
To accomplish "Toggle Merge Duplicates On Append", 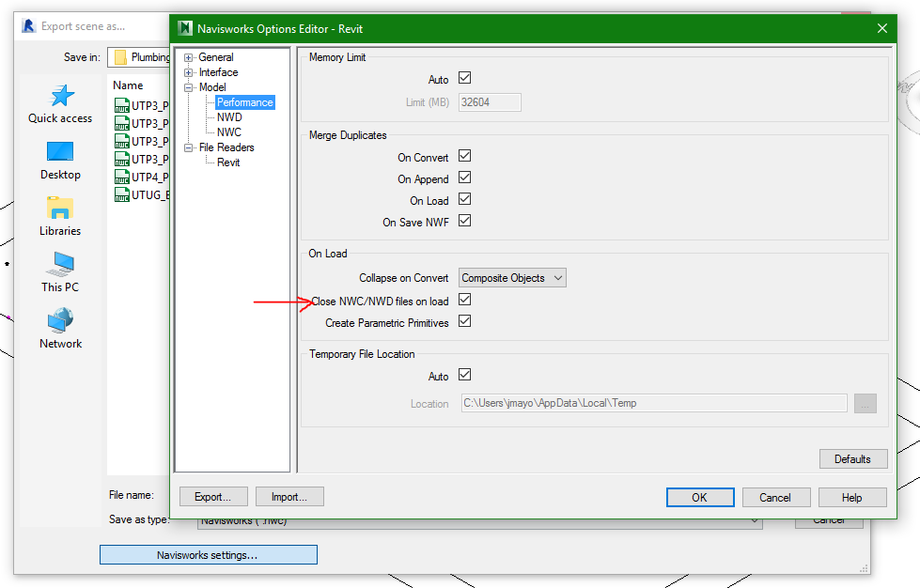I will point(464,178).
